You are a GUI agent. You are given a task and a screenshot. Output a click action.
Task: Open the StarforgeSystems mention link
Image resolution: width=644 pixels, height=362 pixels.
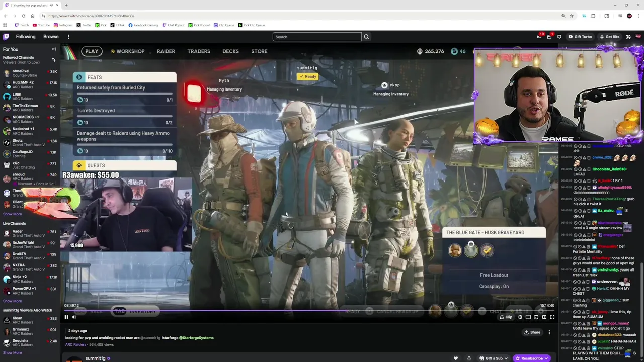click(x=196, y=338)
